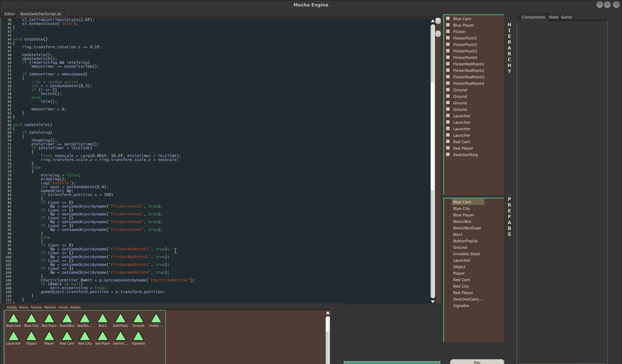Click the SwitcherCann... prefab icon
Viewport: 622px width, 364px height.
(x=120, y=336)
